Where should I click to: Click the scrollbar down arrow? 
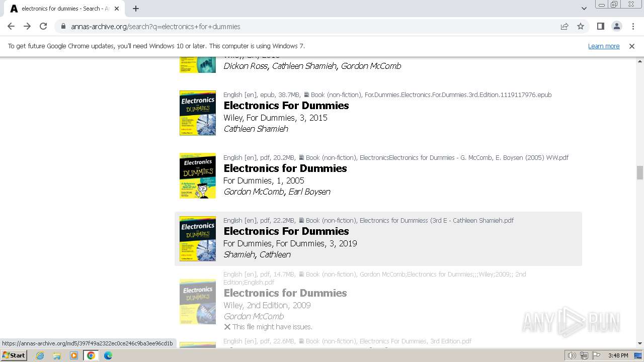tap(639, 343)
